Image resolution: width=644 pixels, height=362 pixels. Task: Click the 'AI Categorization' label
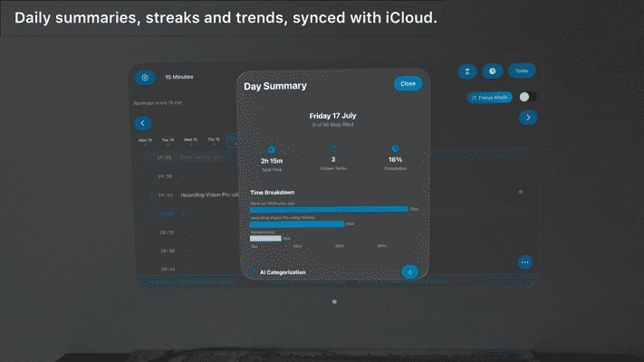283,272
